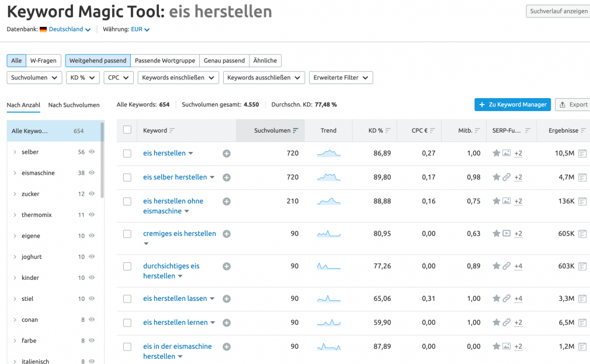Click the Export button

pyautogui.click(x=573, y=105)
